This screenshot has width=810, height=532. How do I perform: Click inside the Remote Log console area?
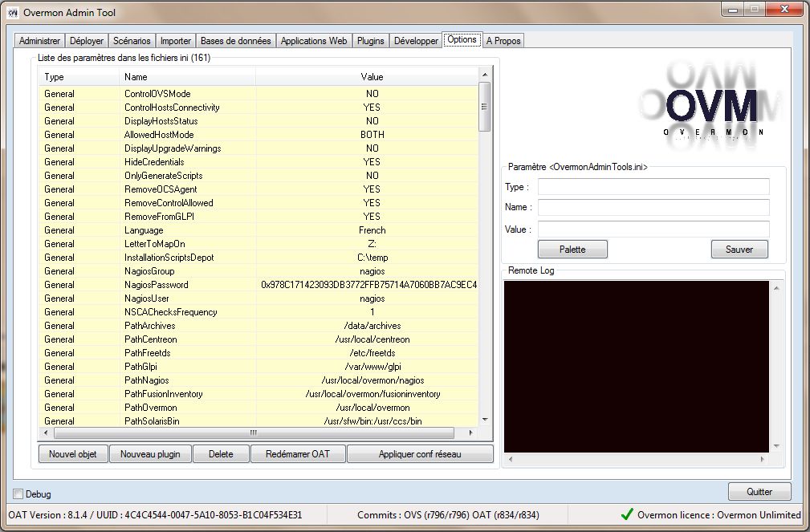click(637, 366)
